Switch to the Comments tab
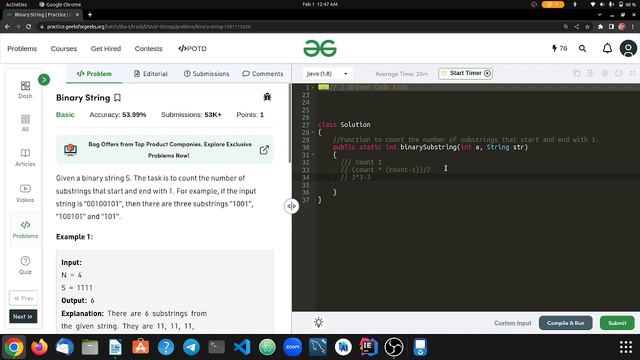Screen dimensions: 640x360 262,74
